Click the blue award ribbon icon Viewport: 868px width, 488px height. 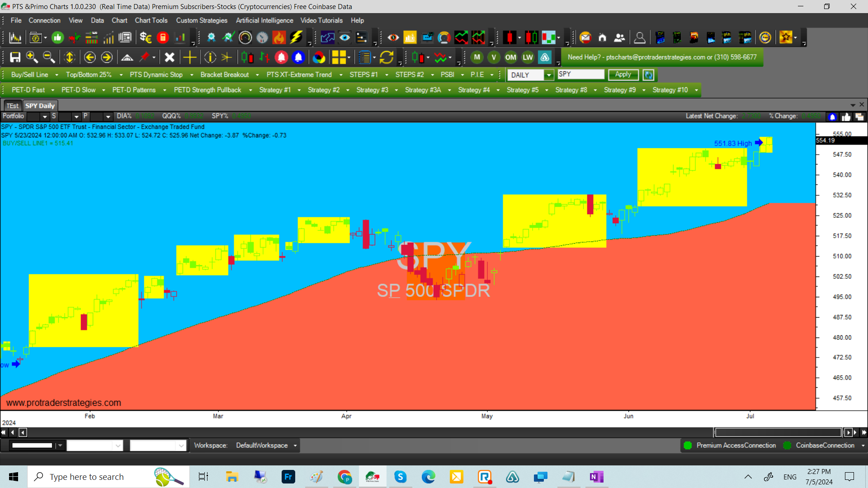pos(211,38)
